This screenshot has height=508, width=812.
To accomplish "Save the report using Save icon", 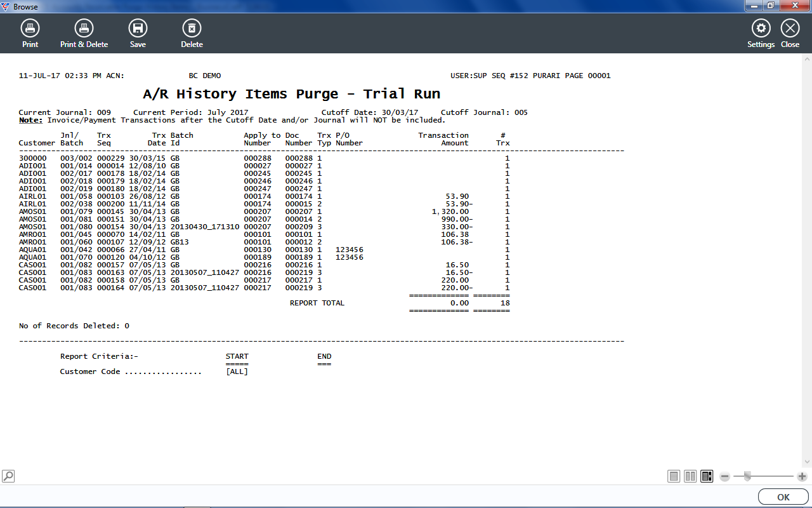I will [138, 28].
